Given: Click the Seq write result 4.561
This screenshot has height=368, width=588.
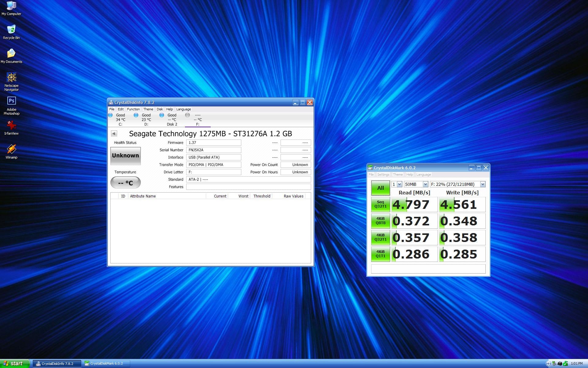Looking at the screenshot, I should pyautogui.click(x=462, y=205).
